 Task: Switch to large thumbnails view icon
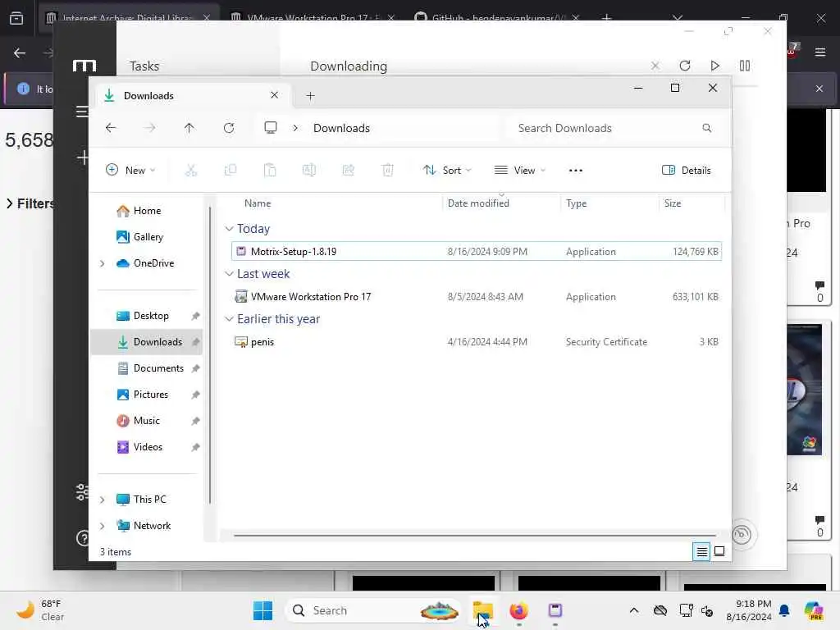(719, 551)
